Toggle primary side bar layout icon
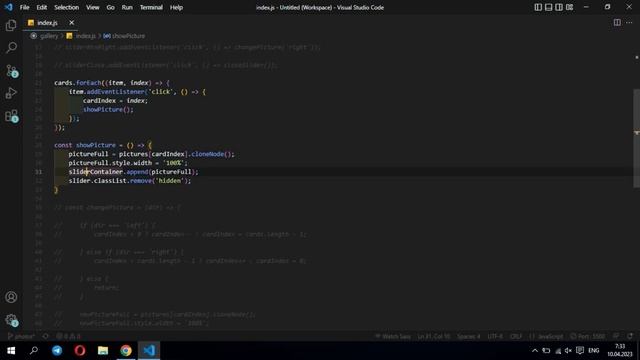The height and width of the screenshot is (360, 640). 538,7
